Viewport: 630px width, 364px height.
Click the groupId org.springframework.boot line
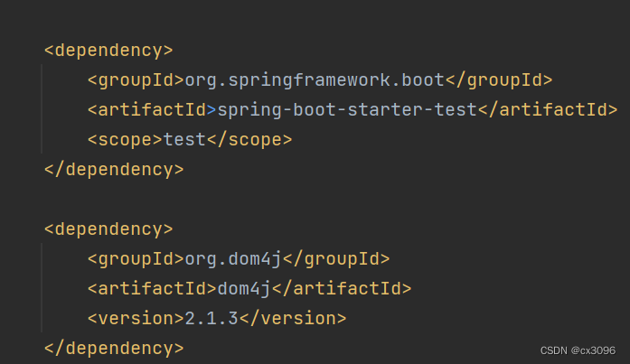tap(320, 80)
